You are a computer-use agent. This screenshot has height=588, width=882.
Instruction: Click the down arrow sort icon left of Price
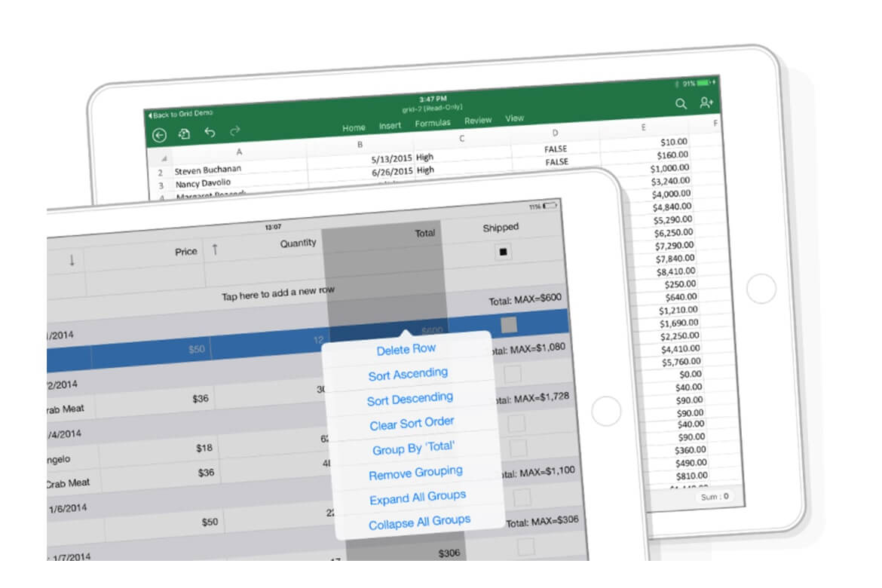[72, 260]
